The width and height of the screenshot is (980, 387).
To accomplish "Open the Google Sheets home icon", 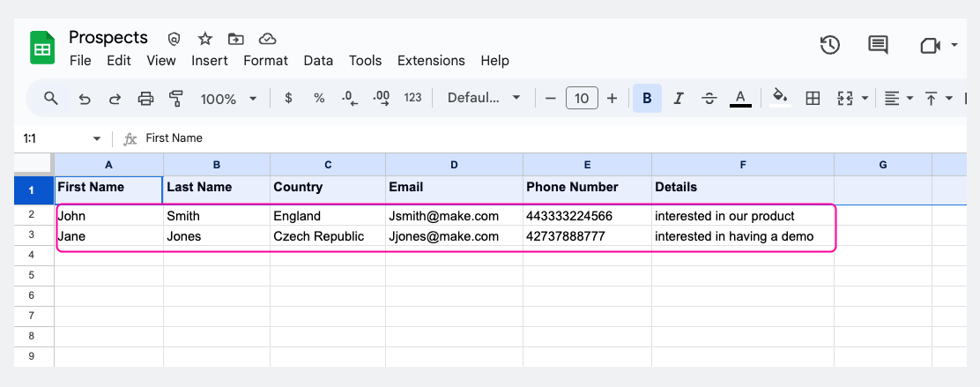I will pos(42,48).
